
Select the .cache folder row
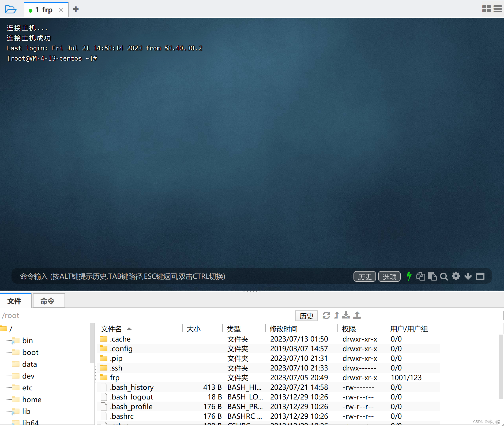coord(269,339)
